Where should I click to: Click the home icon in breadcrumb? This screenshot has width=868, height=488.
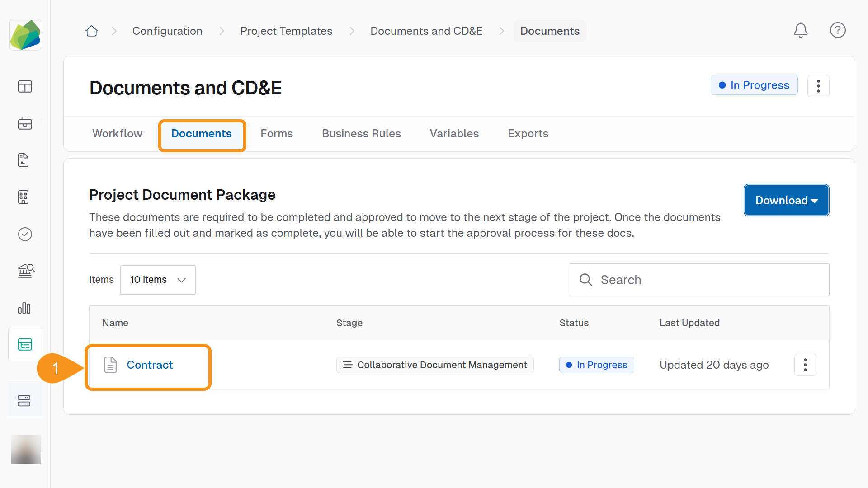pos(92,31)
